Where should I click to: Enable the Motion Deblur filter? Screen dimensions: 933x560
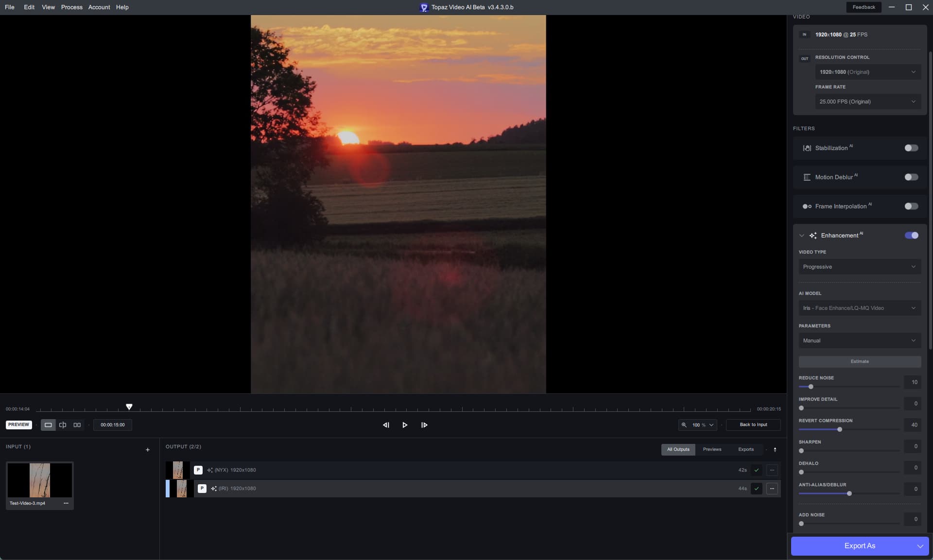(x=911, y=177)
